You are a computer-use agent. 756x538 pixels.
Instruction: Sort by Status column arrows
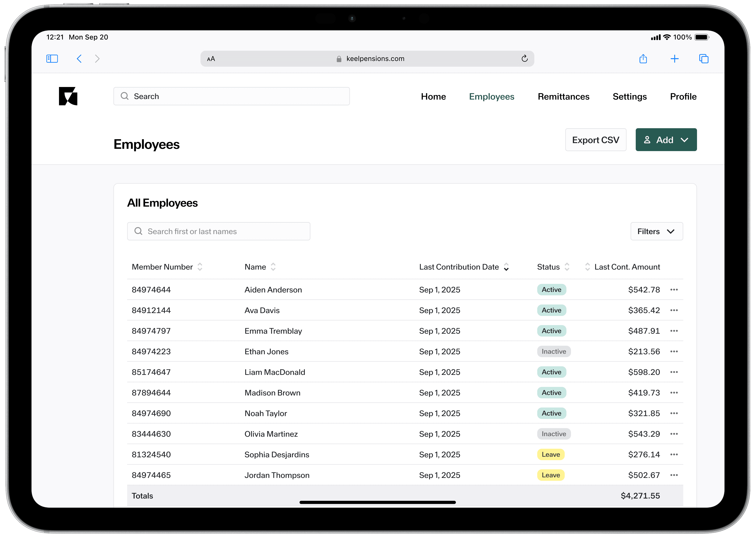pos(567,267)
